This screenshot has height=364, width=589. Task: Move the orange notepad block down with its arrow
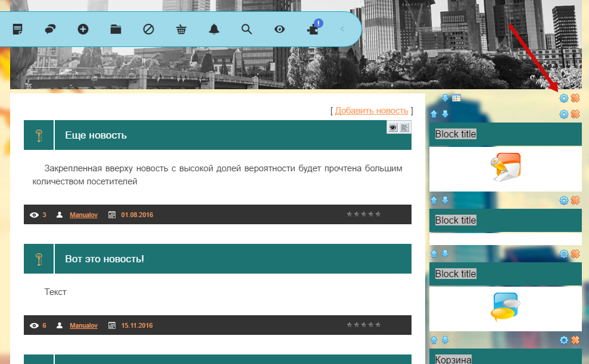coord(445,114)
